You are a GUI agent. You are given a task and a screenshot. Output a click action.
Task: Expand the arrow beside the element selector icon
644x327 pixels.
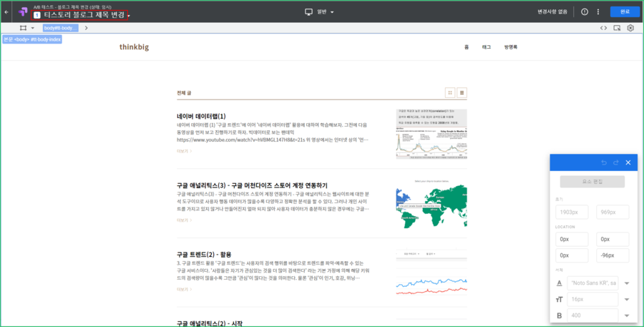point(32,28)
